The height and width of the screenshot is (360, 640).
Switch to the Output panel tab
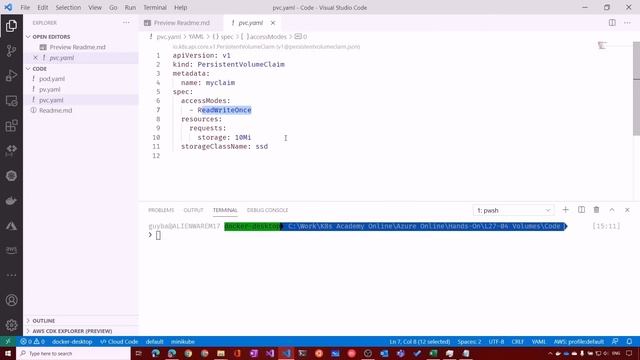(x=193, y=210)
